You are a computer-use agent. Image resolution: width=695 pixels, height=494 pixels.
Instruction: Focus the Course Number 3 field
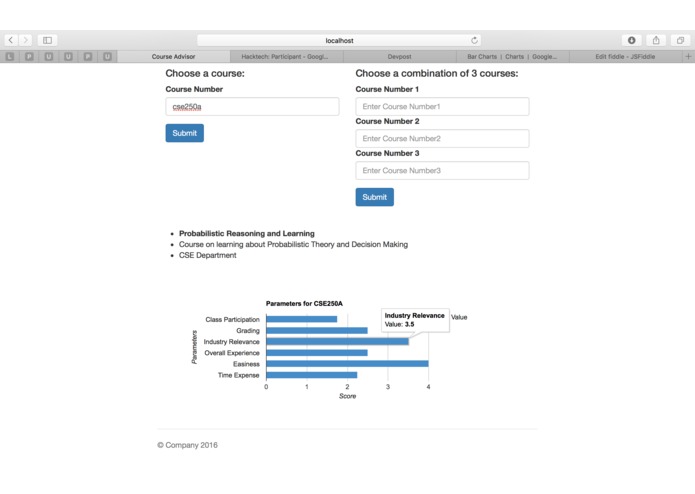442,170
